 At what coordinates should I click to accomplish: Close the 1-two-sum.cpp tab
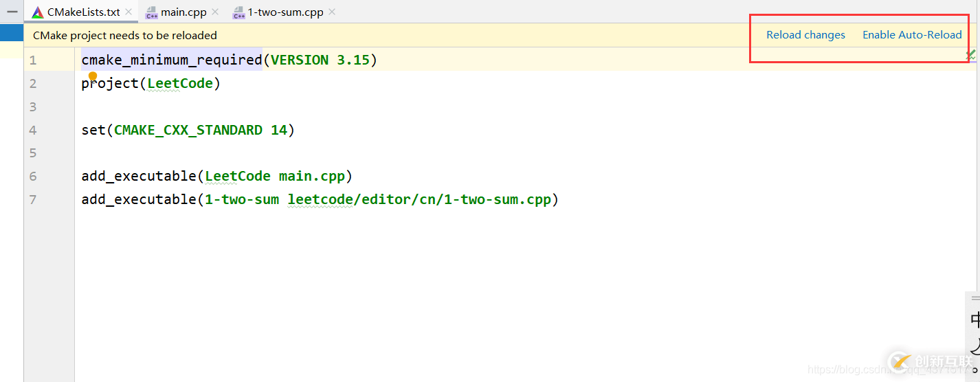332,12
